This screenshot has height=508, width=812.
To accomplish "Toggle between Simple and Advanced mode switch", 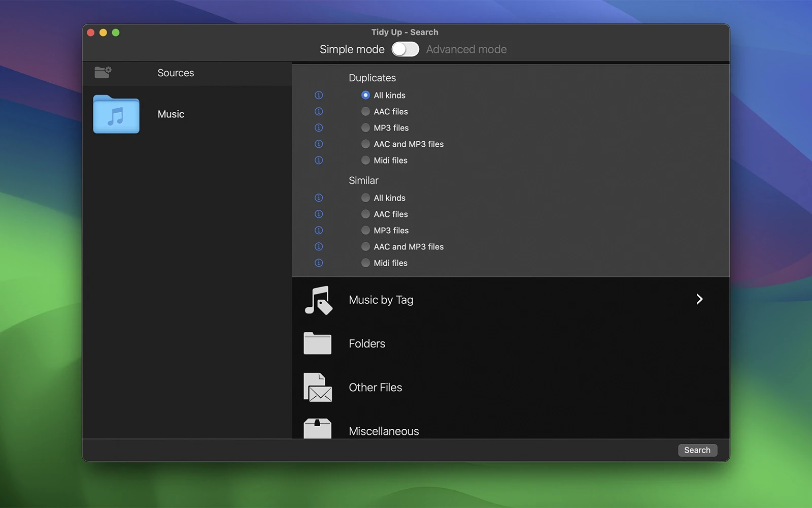I will tap(405, 49).
